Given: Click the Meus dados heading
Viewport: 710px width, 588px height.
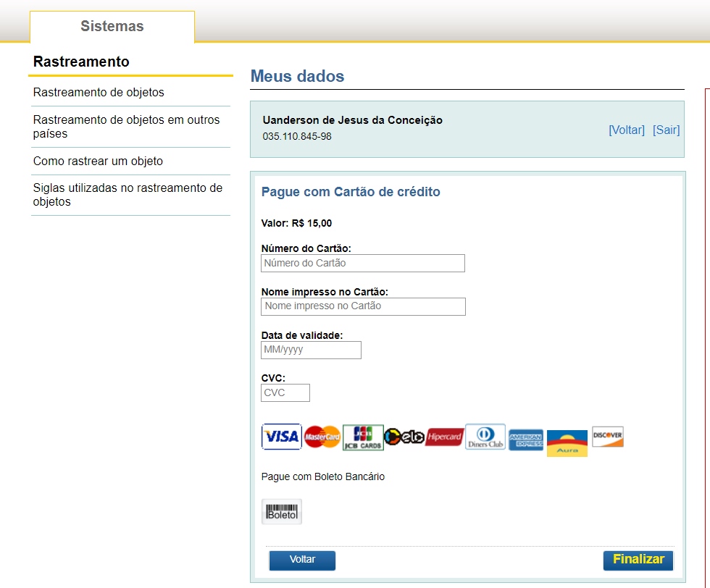Looking at the screenshot, I should coord(298,76).
